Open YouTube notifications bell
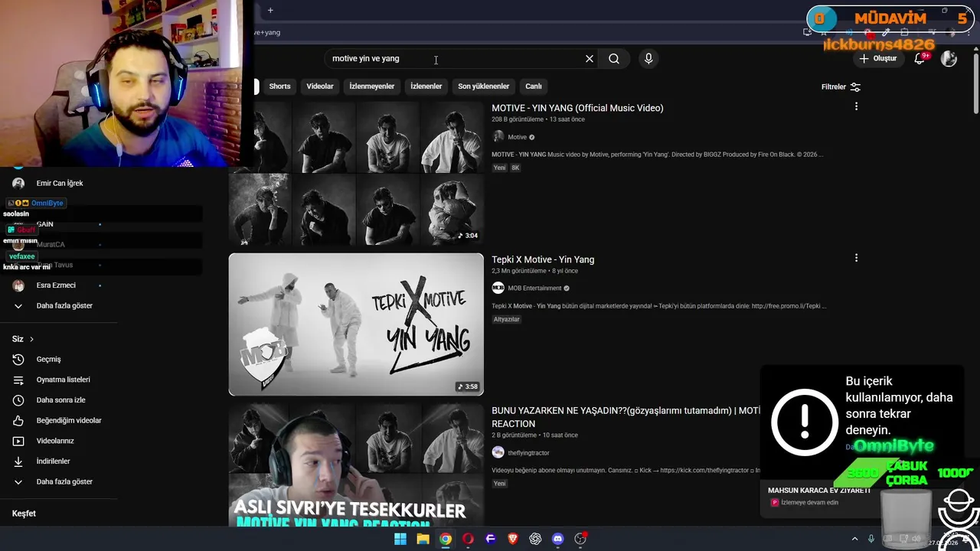The height and width of the screenshot is (551, 980). pos(920,59)
